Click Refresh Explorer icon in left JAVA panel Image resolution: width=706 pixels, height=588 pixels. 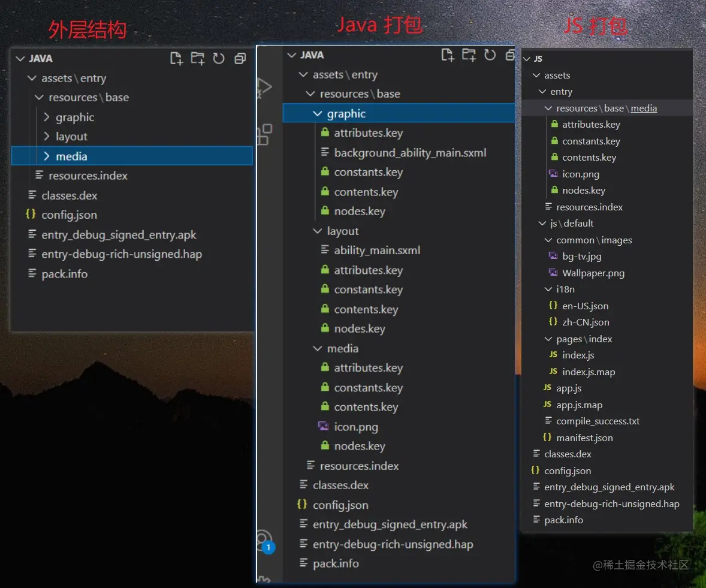[219, 59]
